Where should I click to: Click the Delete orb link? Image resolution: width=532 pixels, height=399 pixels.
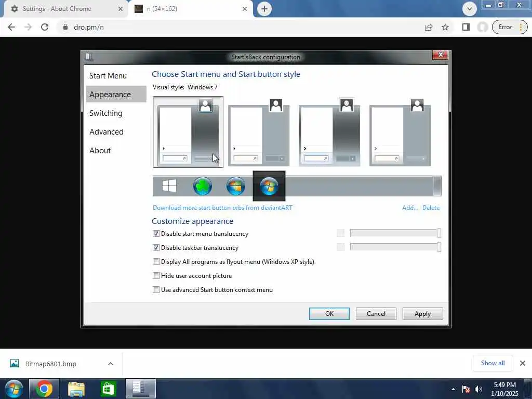(431, 208)
